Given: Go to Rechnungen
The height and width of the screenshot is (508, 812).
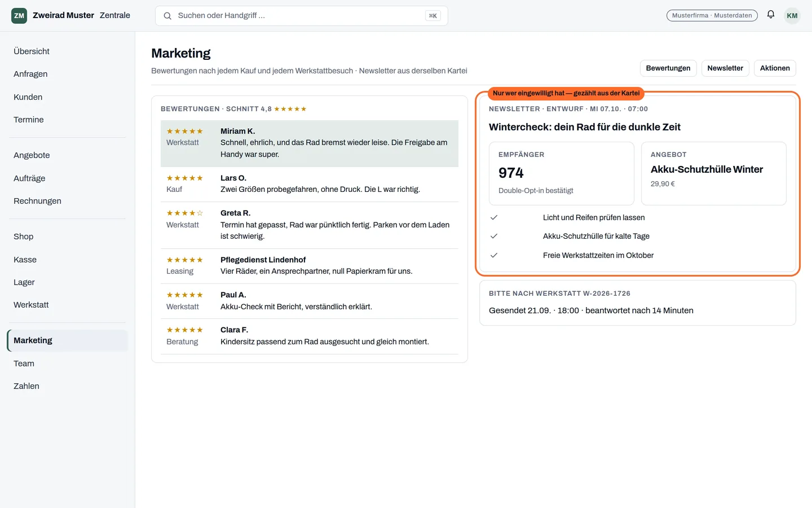Looking at the screenshot, I should 68,201.
